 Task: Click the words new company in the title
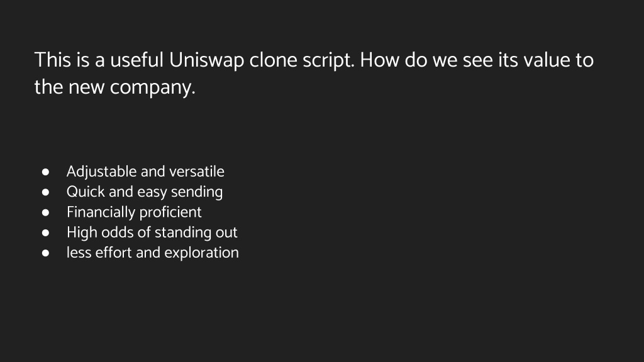click(x=131, y=87)
